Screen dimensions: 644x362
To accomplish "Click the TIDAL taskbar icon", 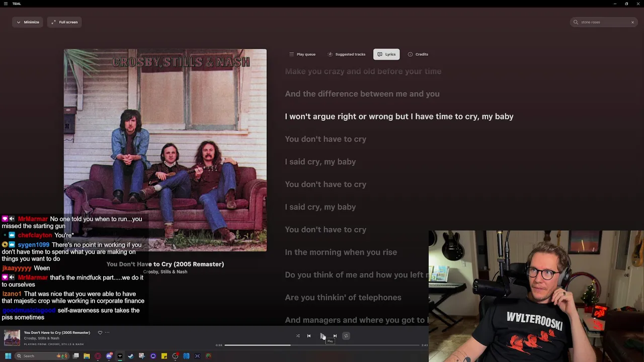I will pos(120,356).
